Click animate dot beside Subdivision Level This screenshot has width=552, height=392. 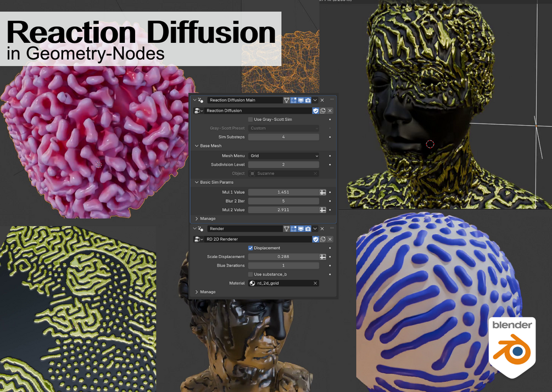[x=330, y=165]
